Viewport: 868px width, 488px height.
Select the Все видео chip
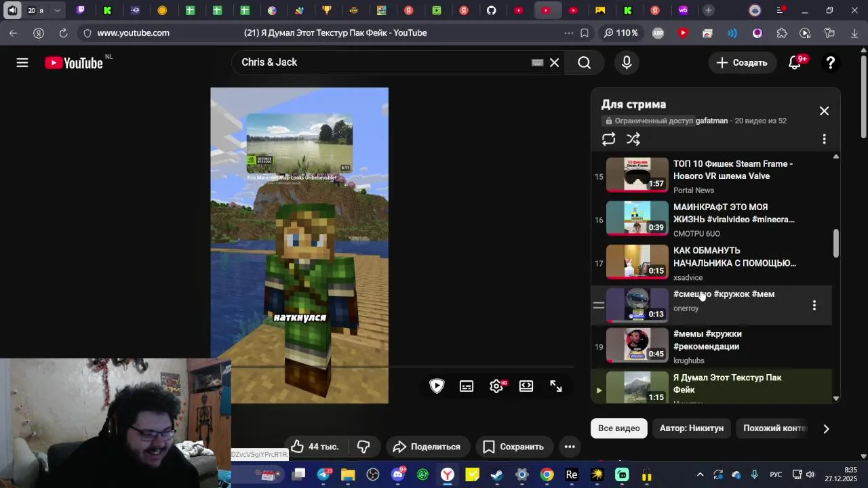click(x=618, y=428)
